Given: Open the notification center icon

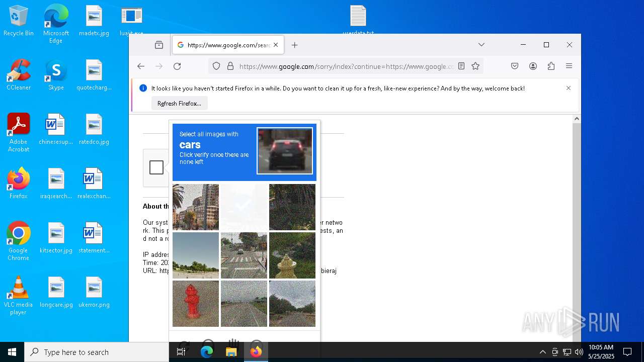Looking at the screenshot, I should (627, 352).
